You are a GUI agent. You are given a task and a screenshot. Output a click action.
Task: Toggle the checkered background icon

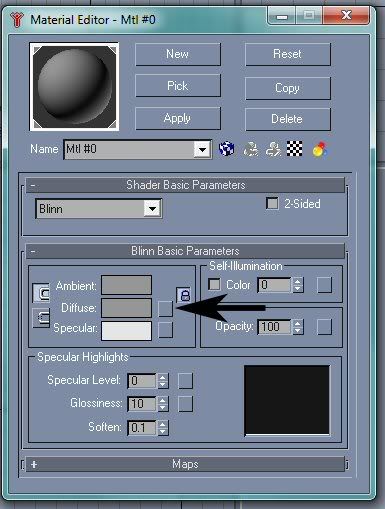click(295, 148)
